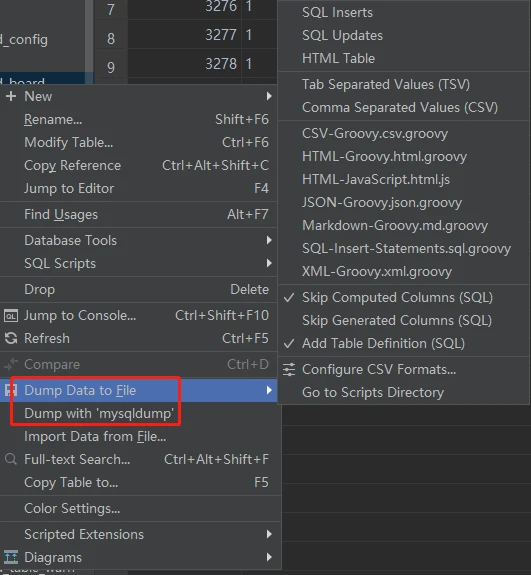Click the magnifier icon beside Full-text Search
The height and width of the screenshot is (575, 531).
pyautogui.click(x=11, y=459)
